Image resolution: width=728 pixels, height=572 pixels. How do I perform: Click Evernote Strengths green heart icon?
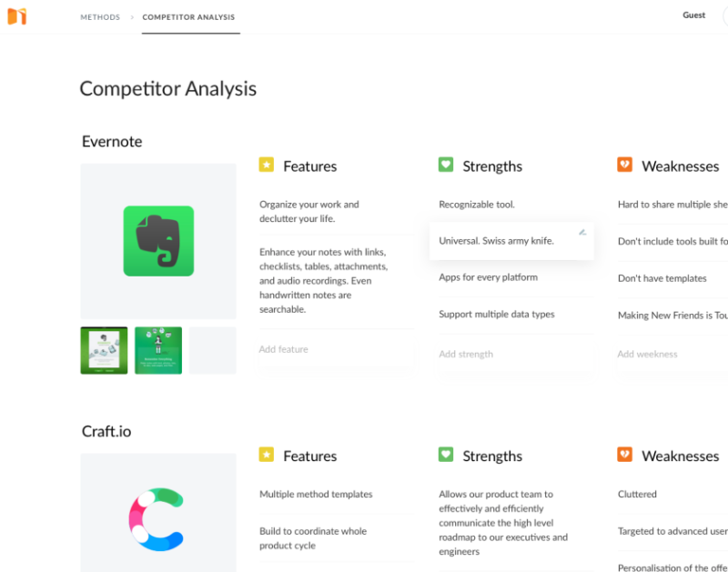pyautogui.click(x=446, y=165)
